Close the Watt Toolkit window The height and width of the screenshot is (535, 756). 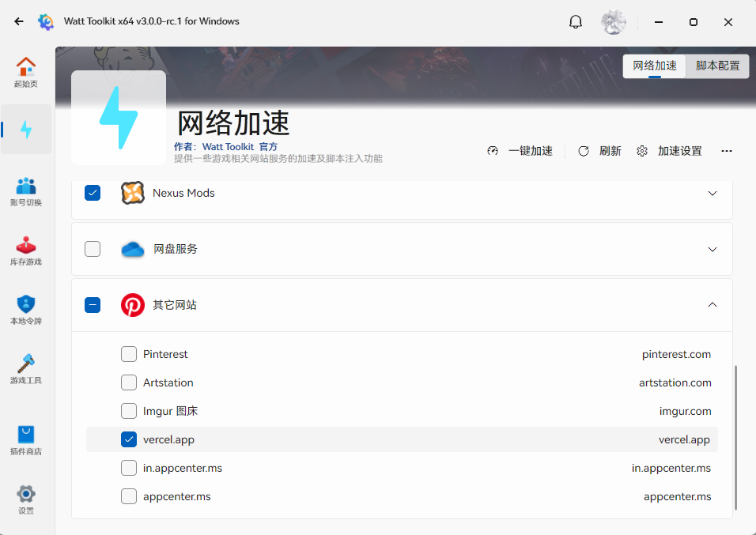click(728, 22)
